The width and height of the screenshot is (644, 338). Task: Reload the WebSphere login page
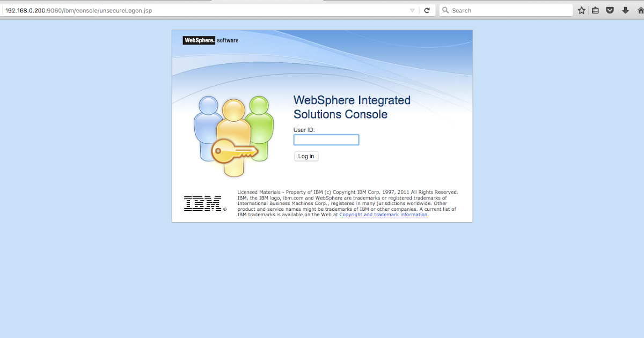click(x=427, y=10)
